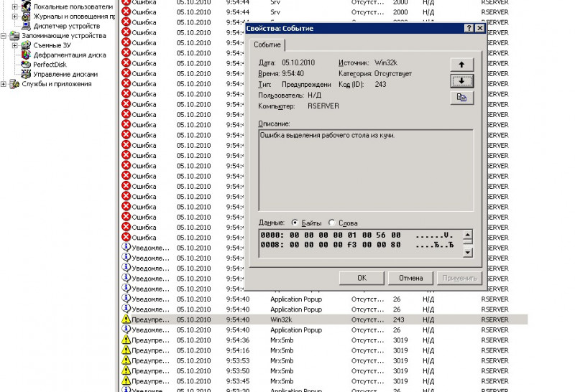Click the Дефрагментация диска icon
Screen dimensions: 575x392
pos(26,55)
